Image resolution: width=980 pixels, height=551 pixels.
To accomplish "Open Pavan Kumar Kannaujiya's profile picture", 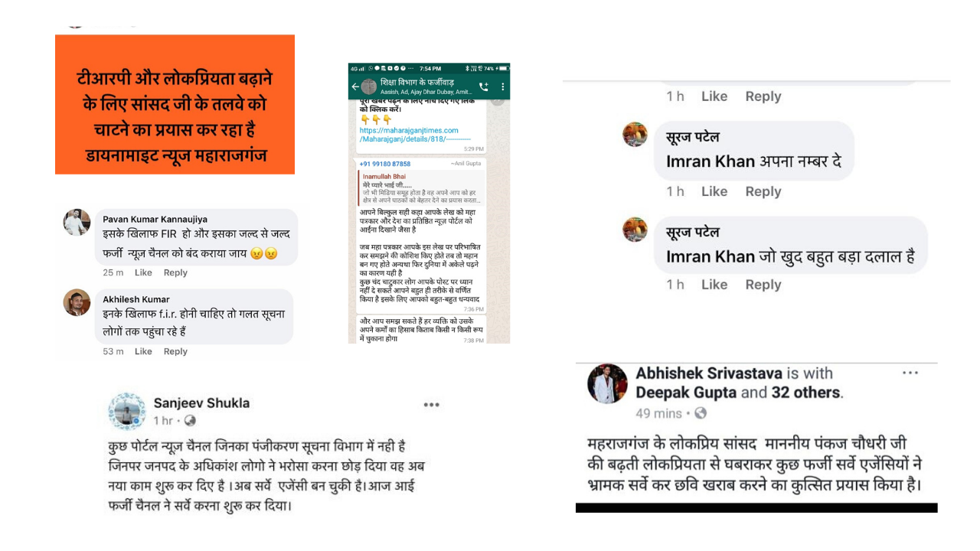I will tap(77, 222).
